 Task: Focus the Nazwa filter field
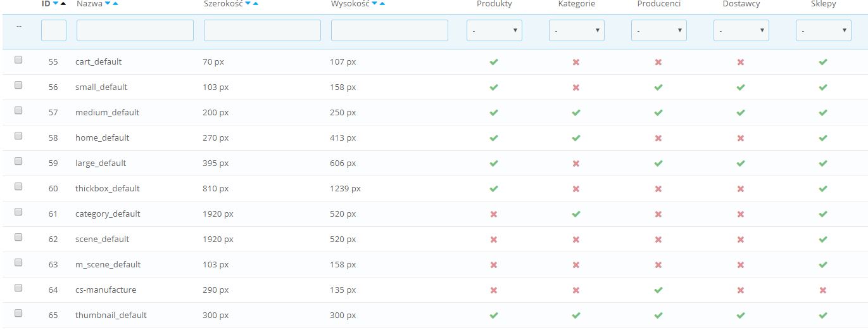(x=135, y=30)
